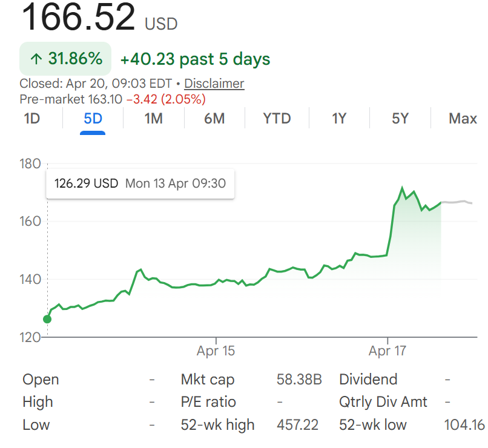Screen dimensions: 488x448
Task: Click the green 31.86% change badge
Action: [65, 59]
